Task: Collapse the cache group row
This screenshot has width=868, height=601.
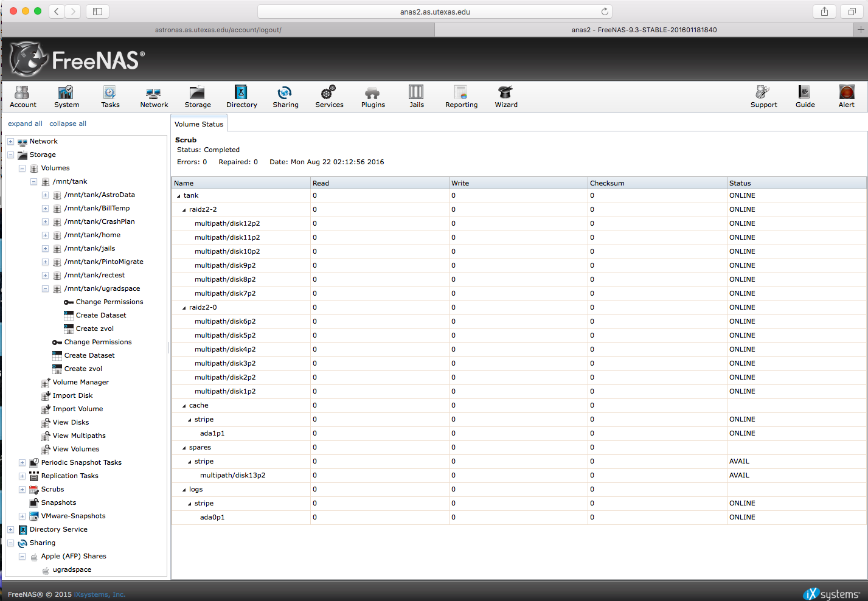Action: coord(184,406)
